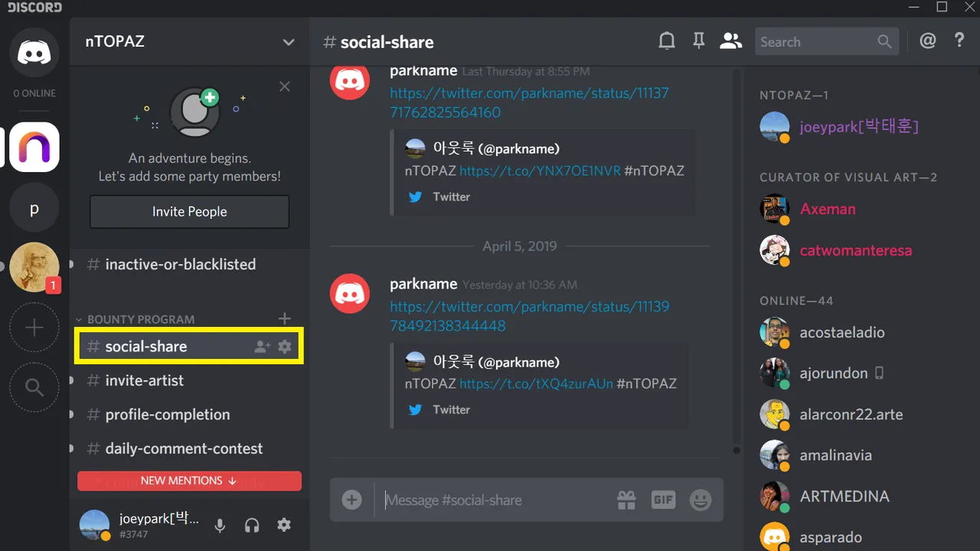Click Twitter label in first embed
This screenshot has width=980, height=551.
451,197
